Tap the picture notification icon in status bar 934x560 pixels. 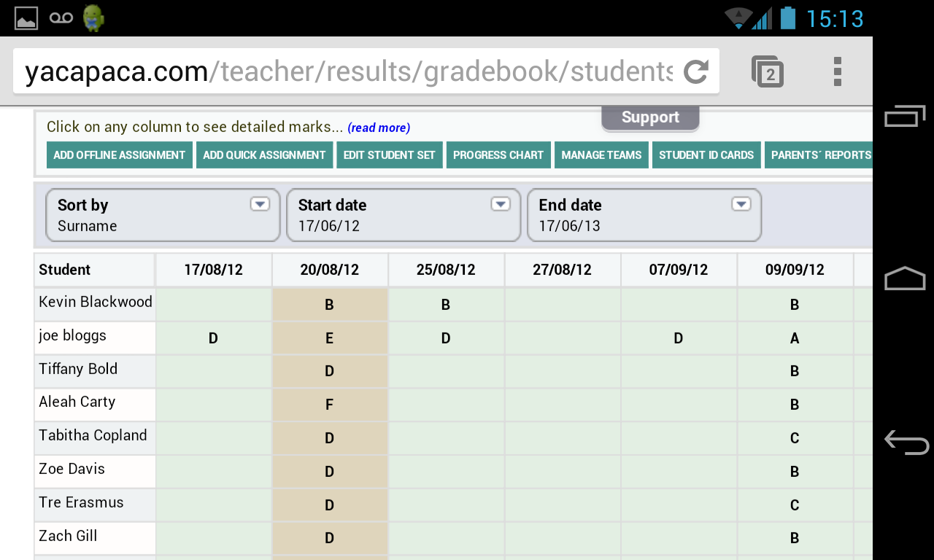[x=26, y=18]
